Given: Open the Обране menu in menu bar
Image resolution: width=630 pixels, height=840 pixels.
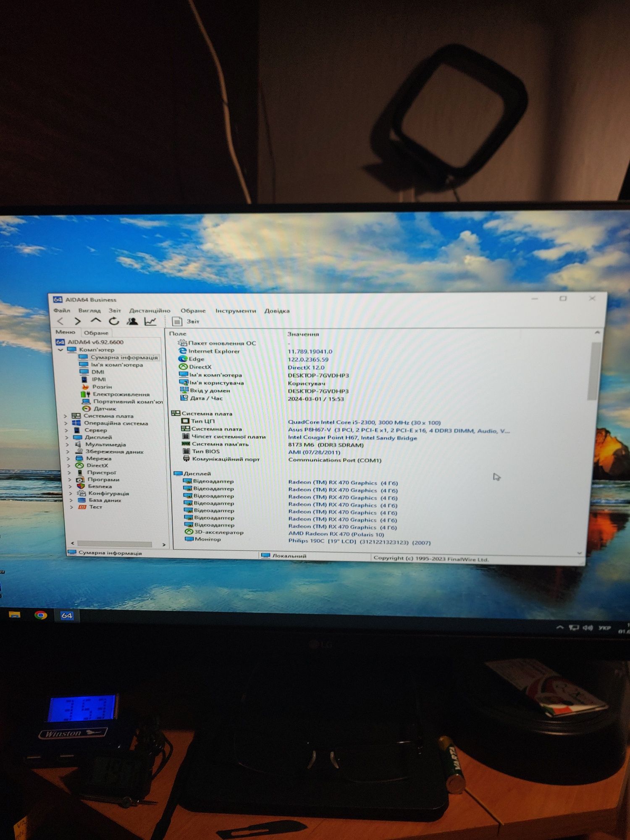Looking at the screenshot, I should click(193, 311).
